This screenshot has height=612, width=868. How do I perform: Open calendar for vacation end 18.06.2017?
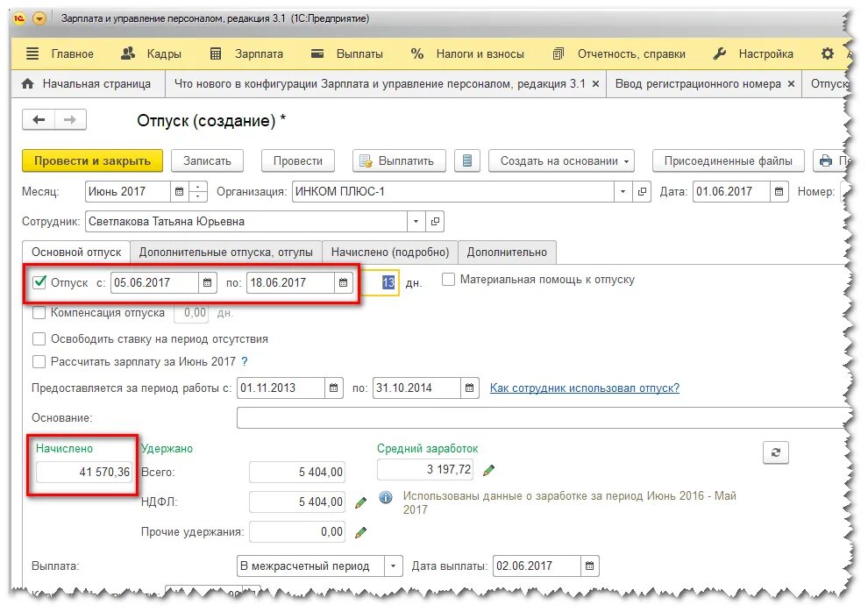click(x=343, y=282)
